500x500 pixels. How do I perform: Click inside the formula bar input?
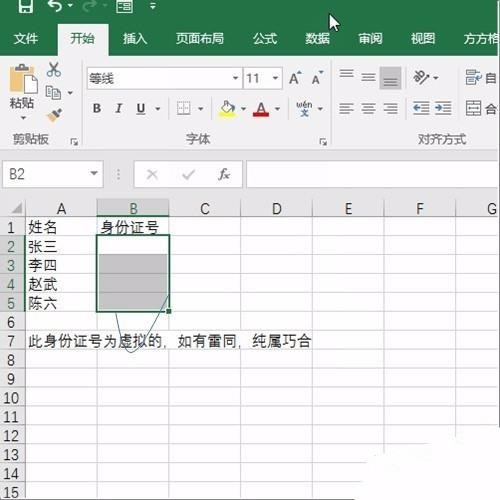pyautogui.click(x=372, y=174)
